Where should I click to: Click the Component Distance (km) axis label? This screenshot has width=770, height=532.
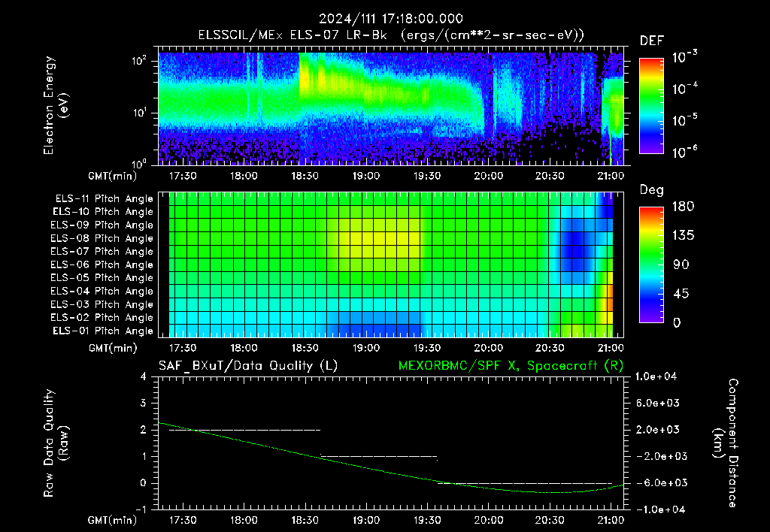tap(727, 443)
